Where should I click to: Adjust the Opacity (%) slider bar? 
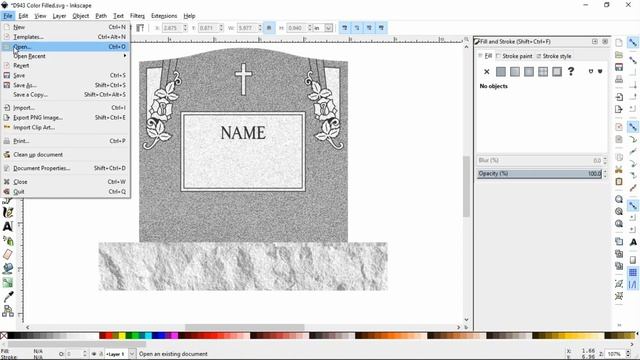coord(539,173)
